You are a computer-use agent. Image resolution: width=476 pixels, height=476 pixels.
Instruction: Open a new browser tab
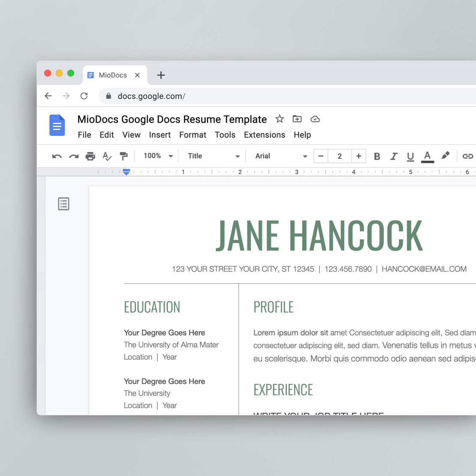point(160,75)
